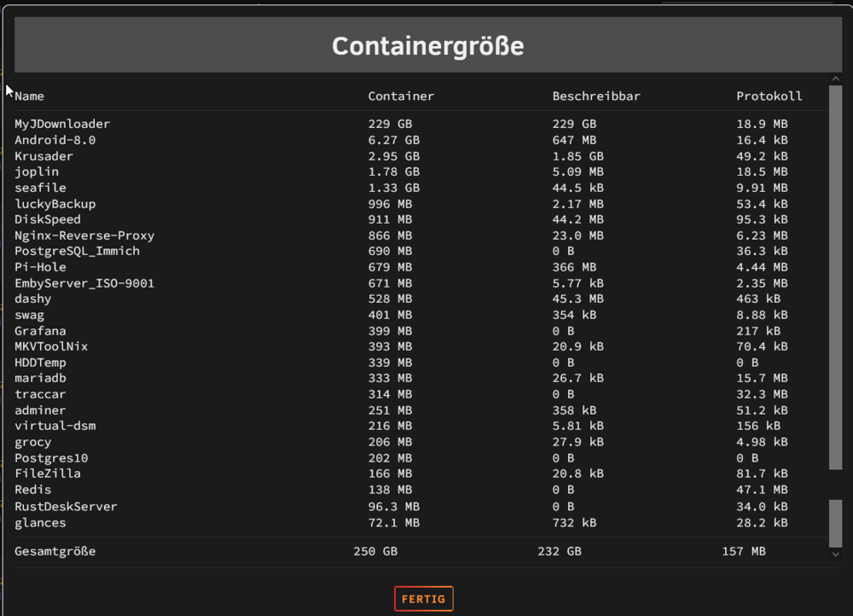The width and height of the screenshot is (853, 616).
Task: Select the MyJDownloader row name
Action: point(62,124)
